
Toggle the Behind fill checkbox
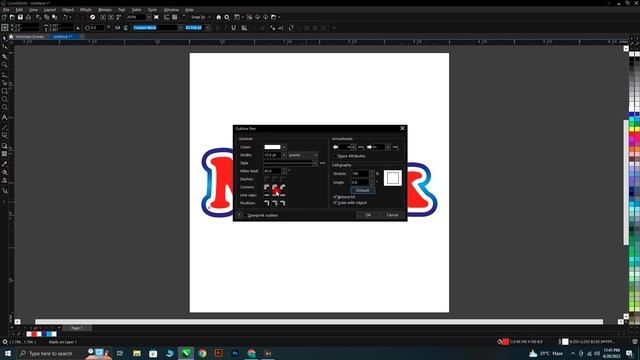click(335, 197)
